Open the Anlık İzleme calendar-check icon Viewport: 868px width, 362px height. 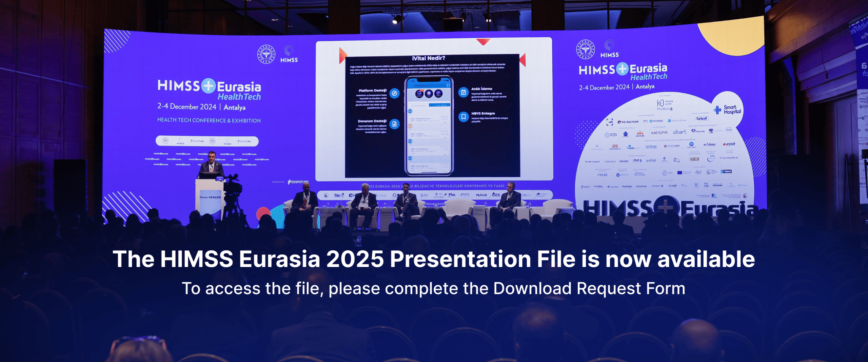[x=463, y=92]
